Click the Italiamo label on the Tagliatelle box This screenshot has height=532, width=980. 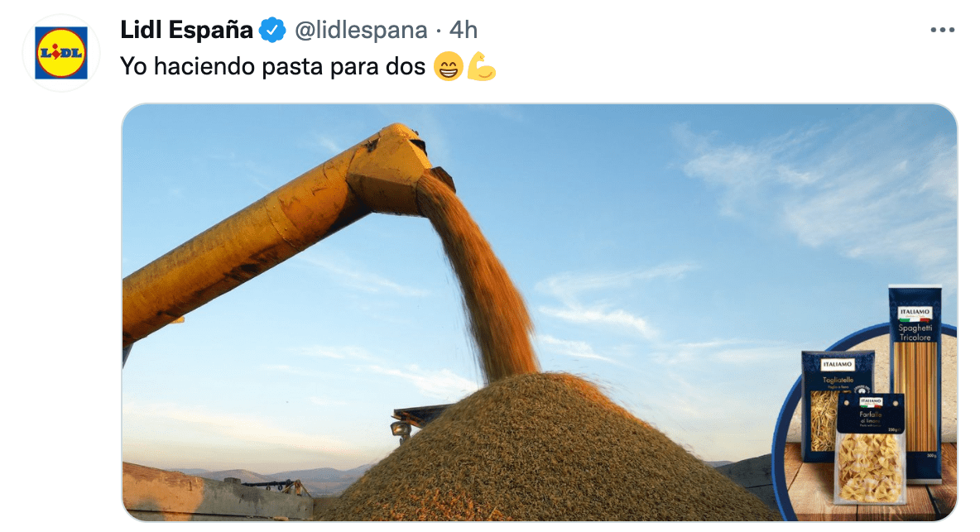pyautogui.click(x=838, y=364)
